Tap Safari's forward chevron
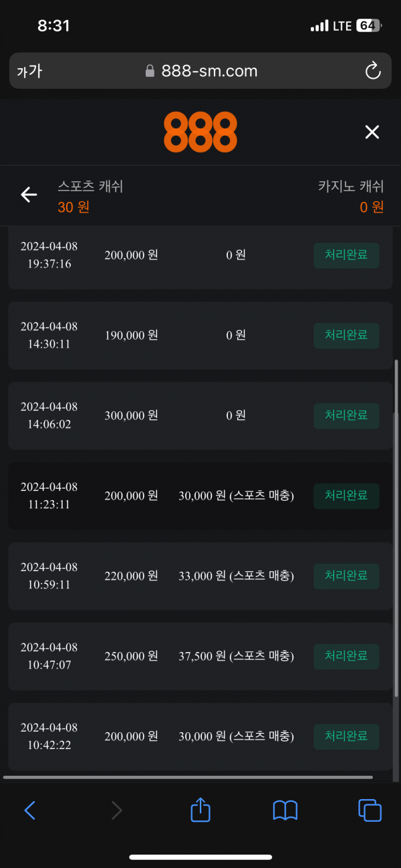Image resolution: width=401 pixels, height=868 pixels. click(116, 810)
